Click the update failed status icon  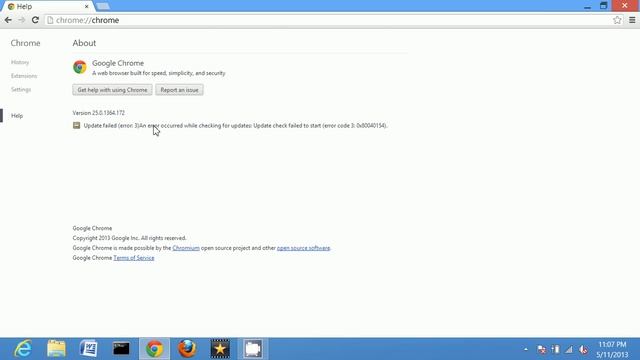[x=76, y=125]
